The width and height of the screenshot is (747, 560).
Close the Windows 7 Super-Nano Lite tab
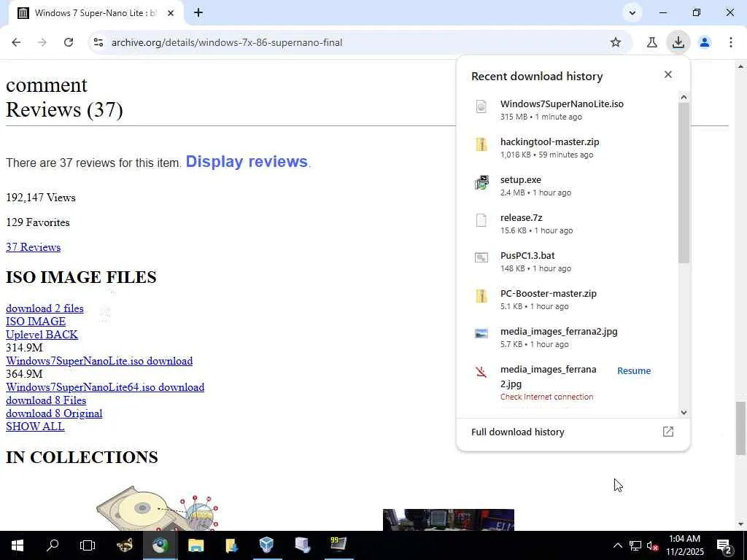click(x=171, y=13)
